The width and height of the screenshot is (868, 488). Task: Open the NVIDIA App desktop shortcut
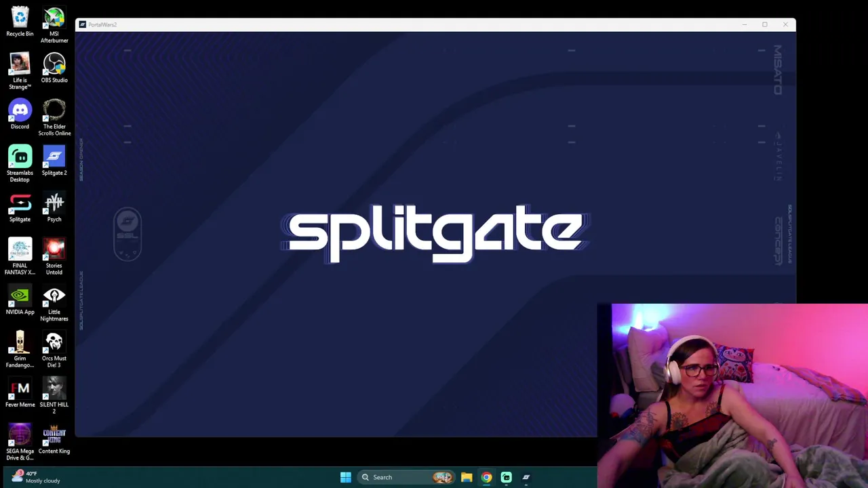coord(20,300)
